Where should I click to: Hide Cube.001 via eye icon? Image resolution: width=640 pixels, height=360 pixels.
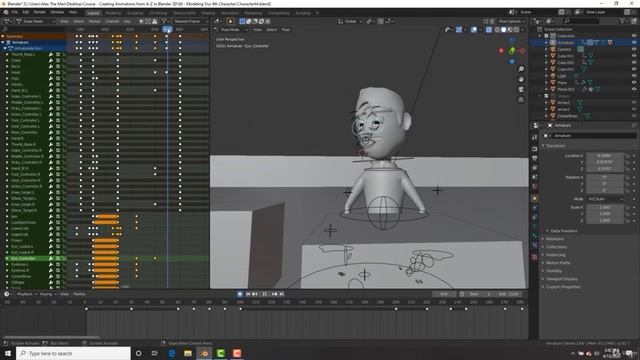(x=634, y=56)
